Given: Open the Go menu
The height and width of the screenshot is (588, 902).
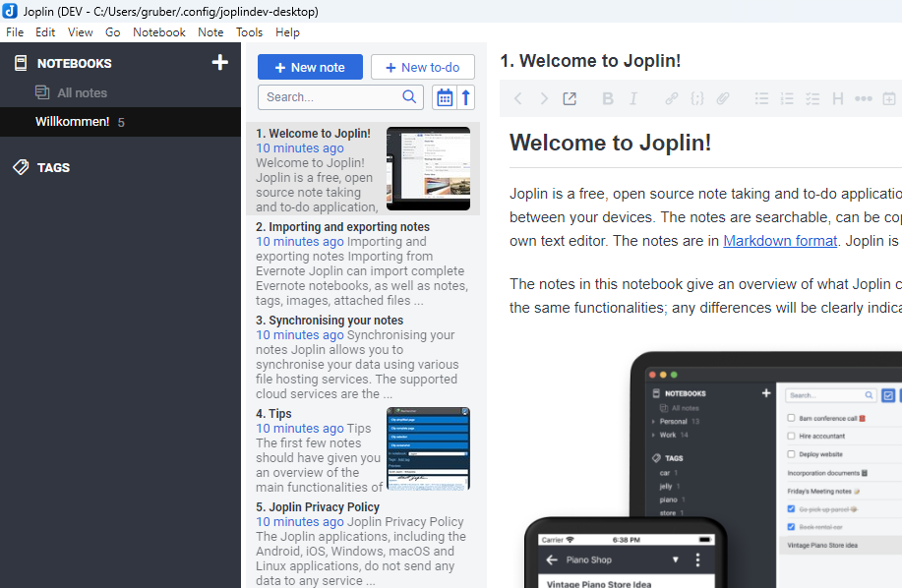Looking at the screenshot, I should coord(113,32).
